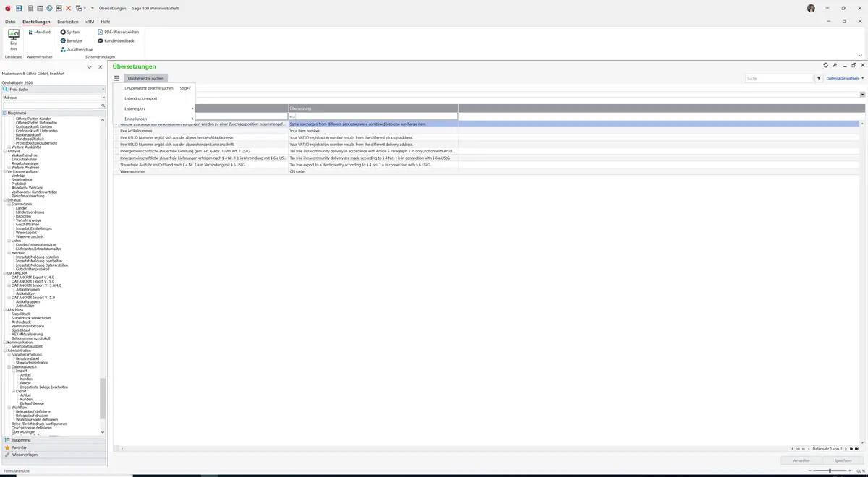Open the Mandant settings

pos(39,32)
